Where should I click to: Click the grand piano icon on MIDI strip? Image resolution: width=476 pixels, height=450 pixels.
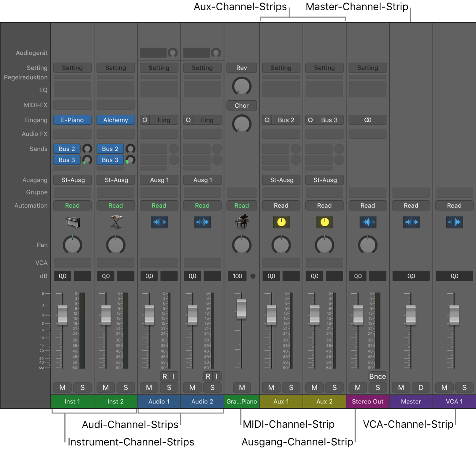click(x=241, y=222)
